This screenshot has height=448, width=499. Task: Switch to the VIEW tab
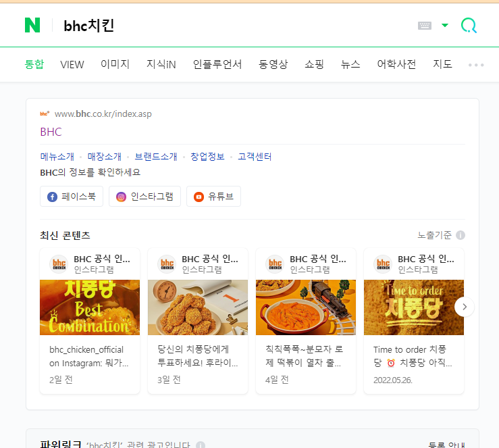click(x=72, y=64)
